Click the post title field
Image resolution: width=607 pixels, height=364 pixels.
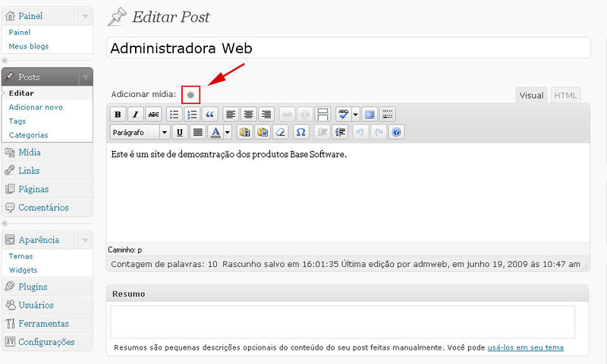point(348,48)
